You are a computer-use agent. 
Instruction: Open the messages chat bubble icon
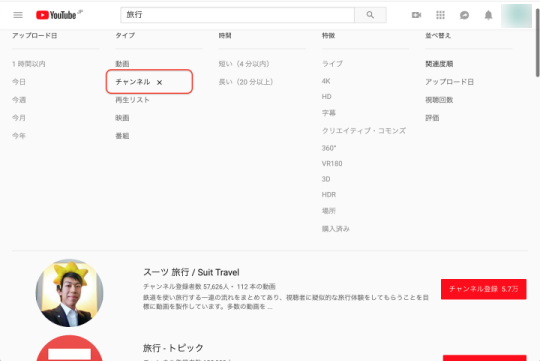click(464, 15)
